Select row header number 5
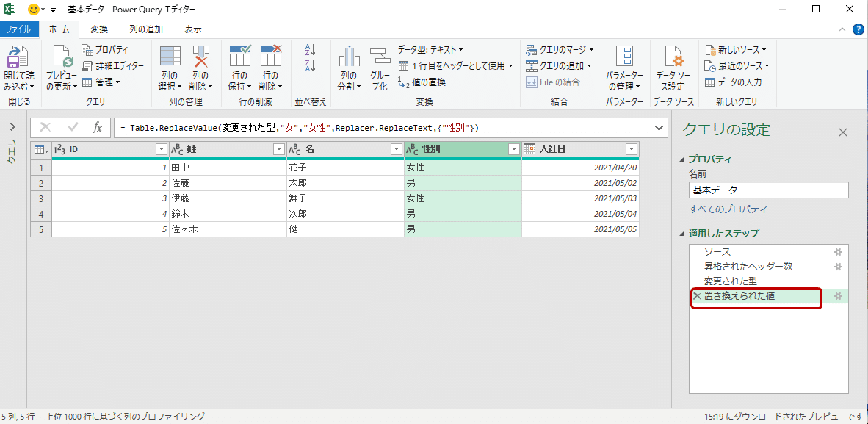Viewport: 868px width, 424px height. [x=41, y=229]
